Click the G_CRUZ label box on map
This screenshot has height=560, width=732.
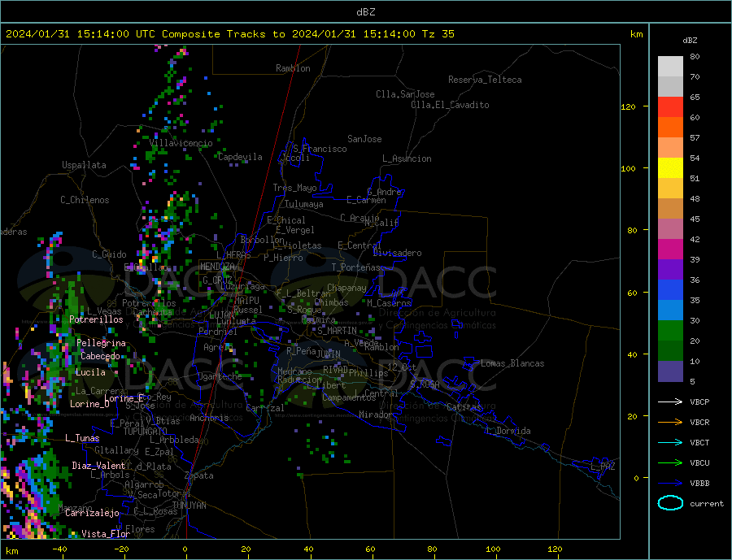[x=217, y=280]
